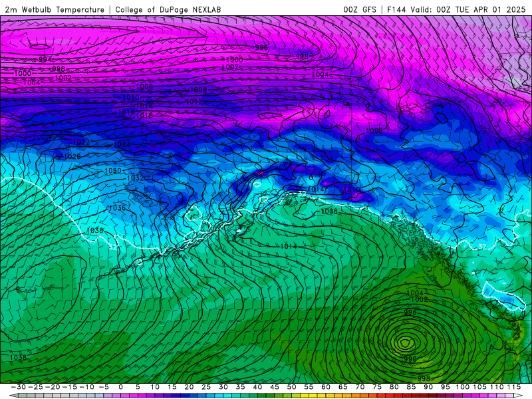The width and height of the screenshot is (532, 399).
Task: Click the 90 label on the color scale
Action: [x=428, y=387]
